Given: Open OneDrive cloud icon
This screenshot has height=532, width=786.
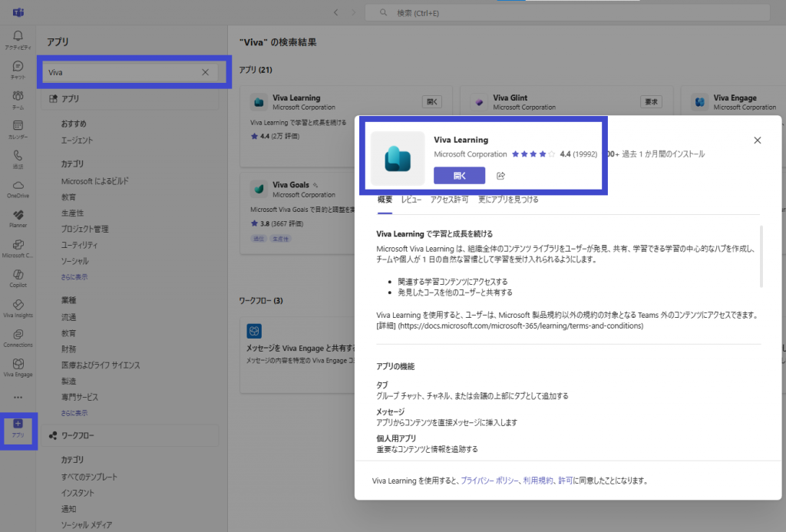Looking at the screenshot, I should click(18, 187).
